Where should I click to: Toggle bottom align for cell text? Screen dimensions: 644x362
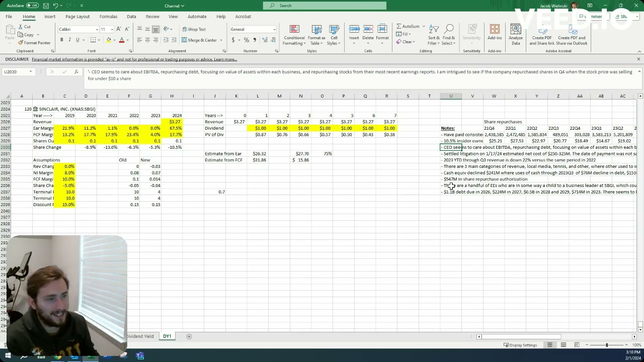point(155,29)
